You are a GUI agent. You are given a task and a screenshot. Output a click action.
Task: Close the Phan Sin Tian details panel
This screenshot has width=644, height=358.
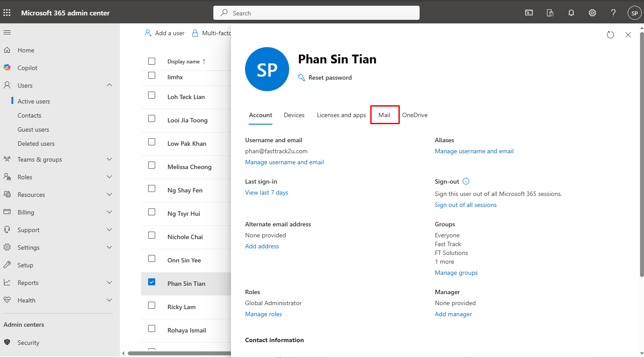tap(628, 35)
